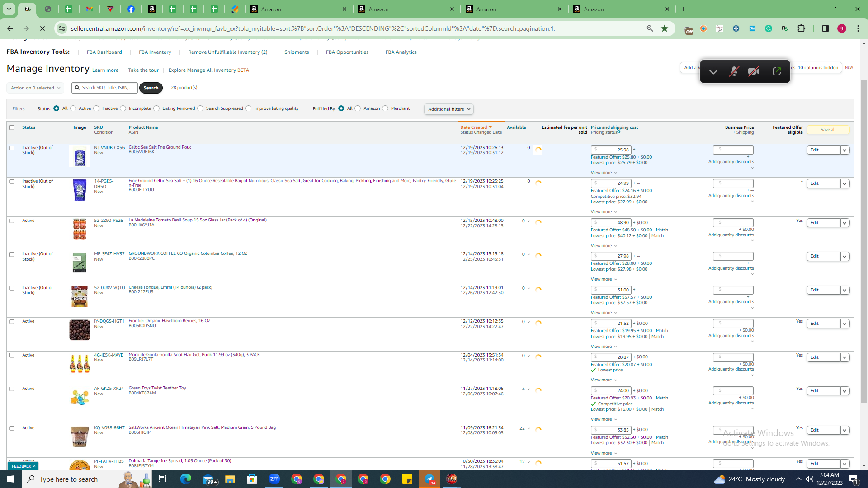Open File Explorer from the taskbar

tap(230, 479)
